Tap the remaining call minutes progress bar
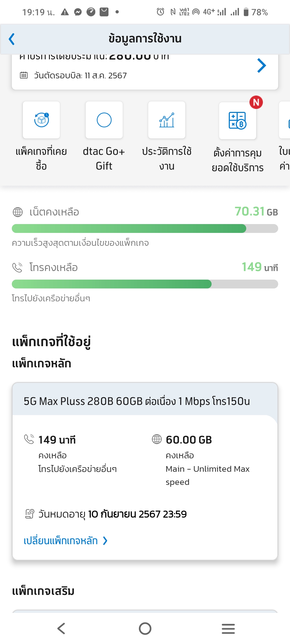The height and width of the screenshot is (644, 290). [145, 284]
